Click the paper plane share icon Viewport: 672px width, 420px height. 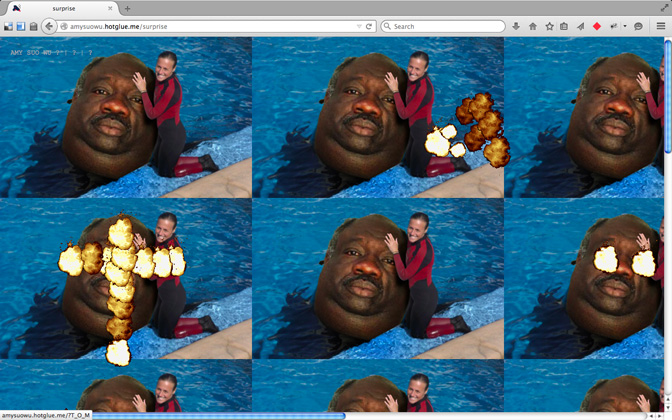tap(580, 27)
